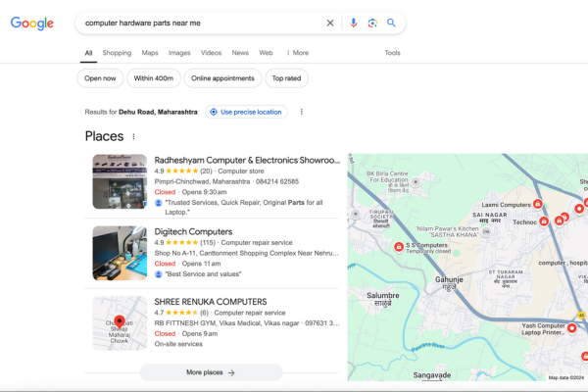The image size is (588, 392).
Task: Click the Technoc map pin
Action: pyautogui.click(x=544, y=221)
